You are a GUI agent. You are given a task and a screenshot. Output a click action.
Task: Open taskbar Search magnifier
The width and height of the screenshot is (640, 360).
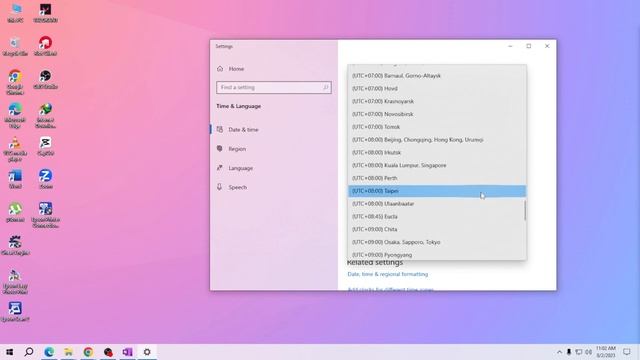[x=29, y=352]
